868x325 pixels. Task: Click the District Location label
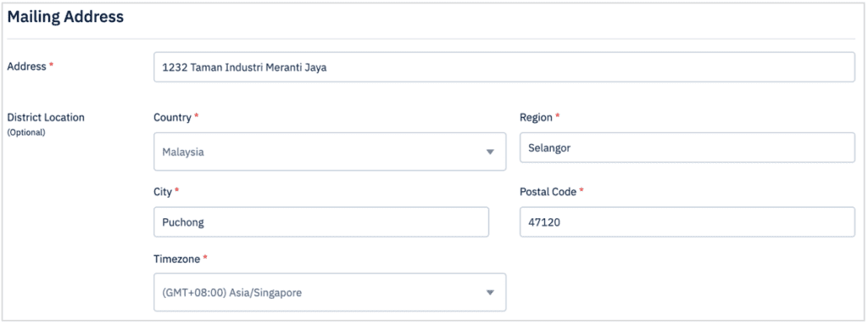[x=46, y=117]
